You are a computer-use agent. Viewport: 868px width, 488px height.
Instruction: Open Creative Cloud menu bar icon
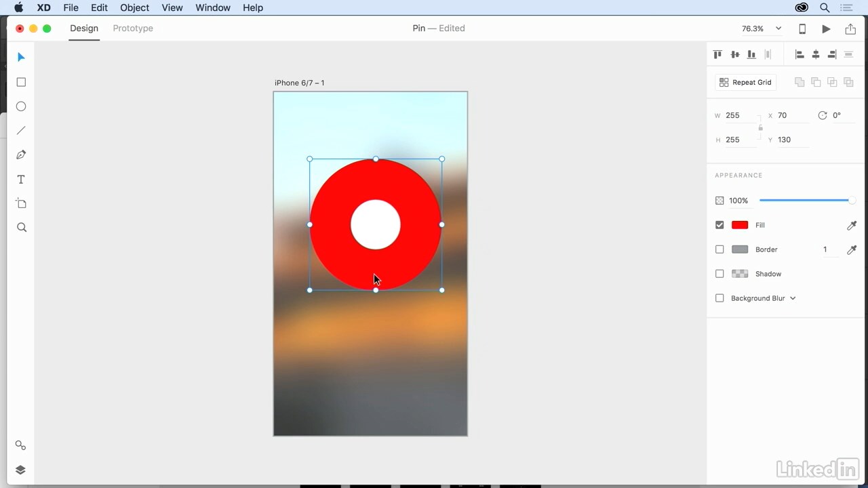click(802, 7)
